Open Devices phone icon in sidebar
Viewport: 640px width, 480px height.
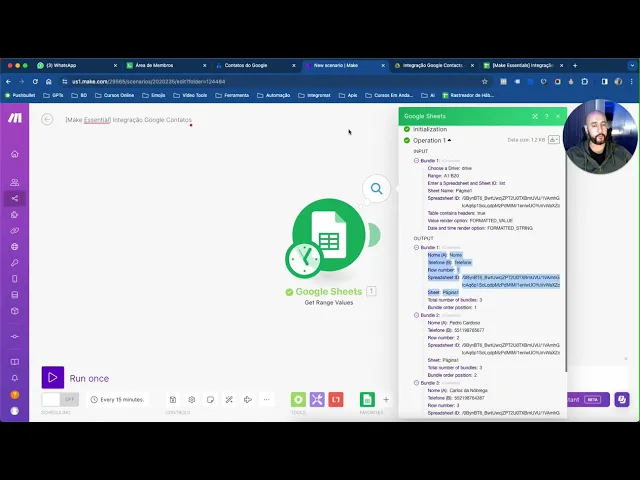[15, 279]
